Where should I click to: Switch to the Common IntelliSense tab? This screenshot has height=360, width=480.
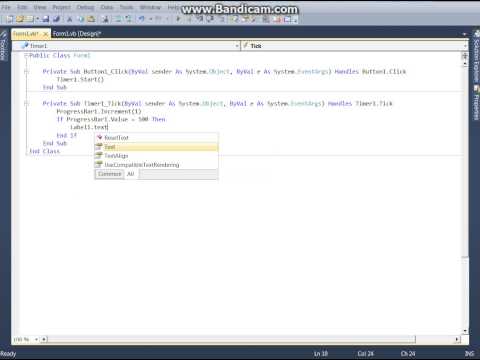pyautogui.click(x=110, y=174)
